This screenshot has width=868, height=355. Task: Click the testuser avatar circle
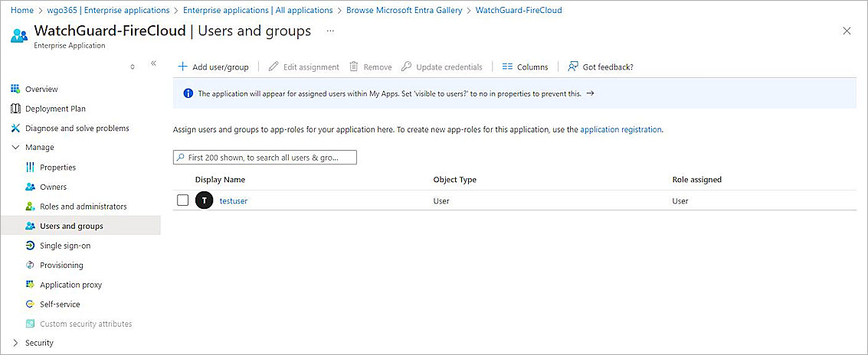click(x=205, y=200)
